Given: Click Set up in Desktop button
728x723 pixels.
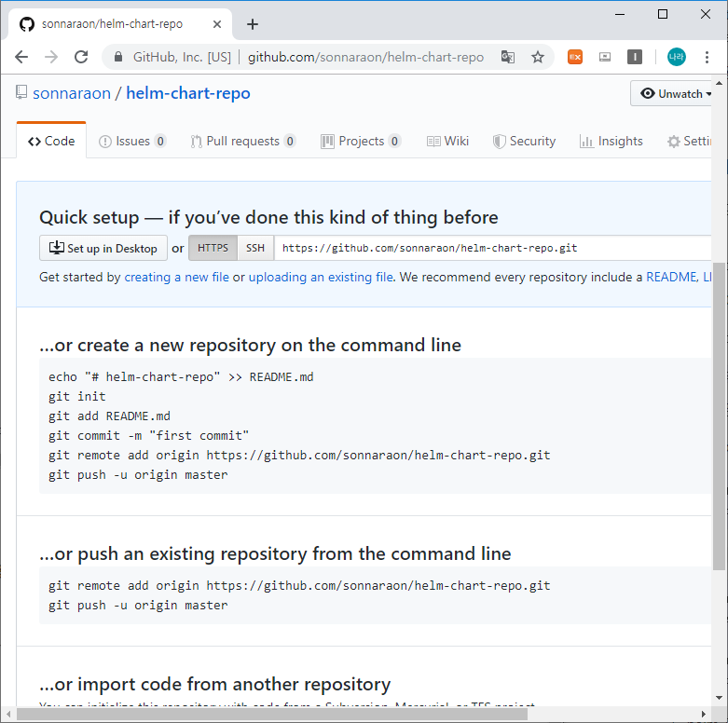Looking at the screenshot, I should pyautogui.click(x=103, y=248).
